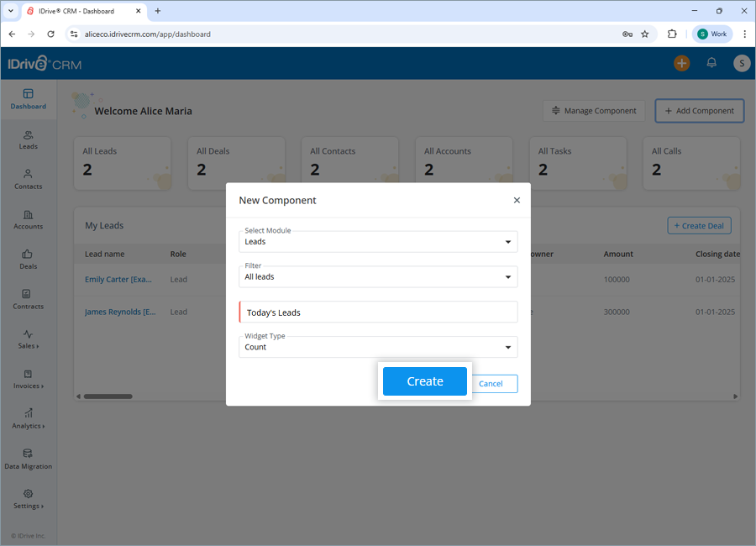Open the Accounts section
The image size is (756, 546).
[28, 220]
